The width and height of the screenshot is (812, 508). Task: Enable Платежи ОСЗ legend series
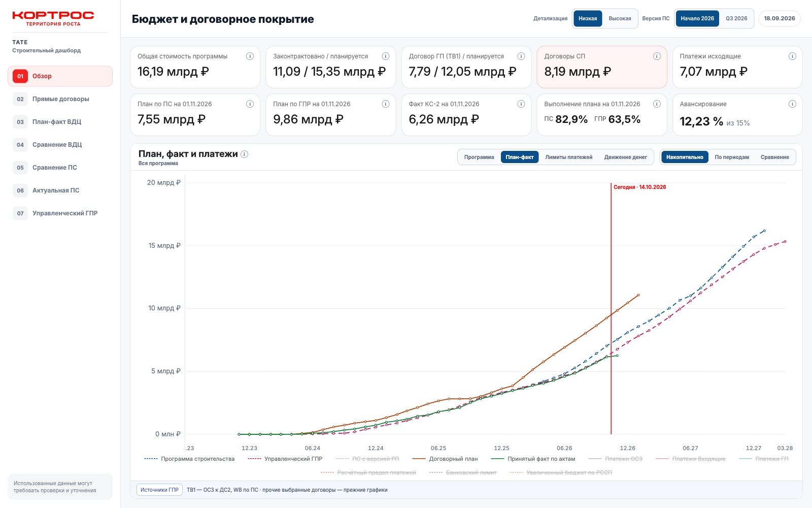[x=615, y=459]
